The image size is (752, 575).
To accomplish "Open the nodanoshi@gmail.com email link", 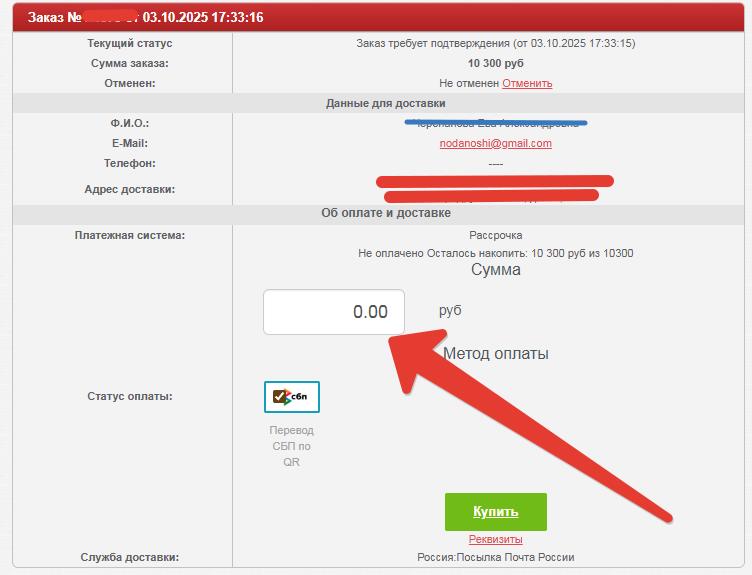I will pyautogui.click(x=495, y=143).
